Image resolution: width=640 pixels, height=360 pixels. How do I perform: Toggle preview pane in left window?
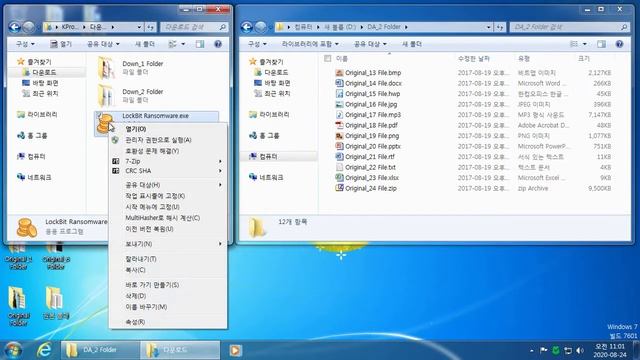pos(200,44)
